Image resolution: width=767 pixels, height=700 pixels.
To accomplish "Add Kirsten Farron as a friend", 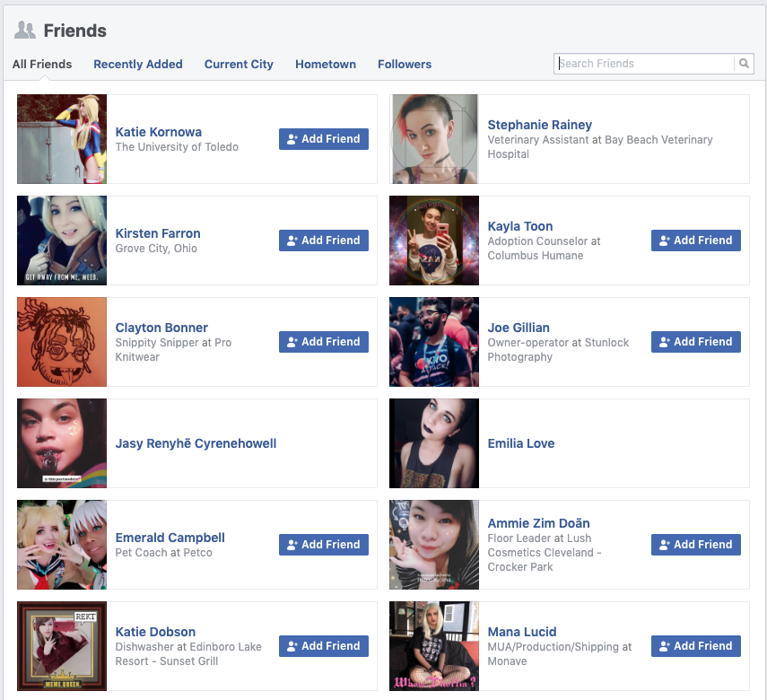I will pyautogui.click(x=324, y=241).
